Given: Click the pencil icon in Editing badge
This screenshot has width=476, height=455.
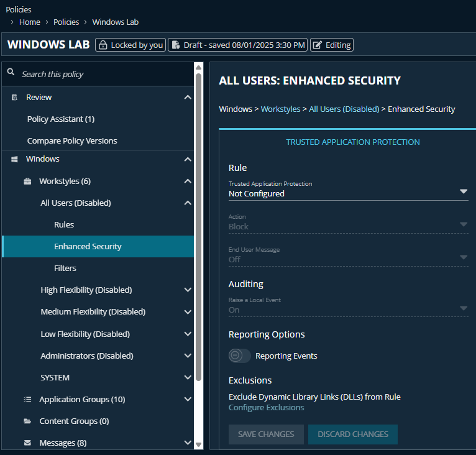Looking at the screenshot, I should tap(318, 45).
